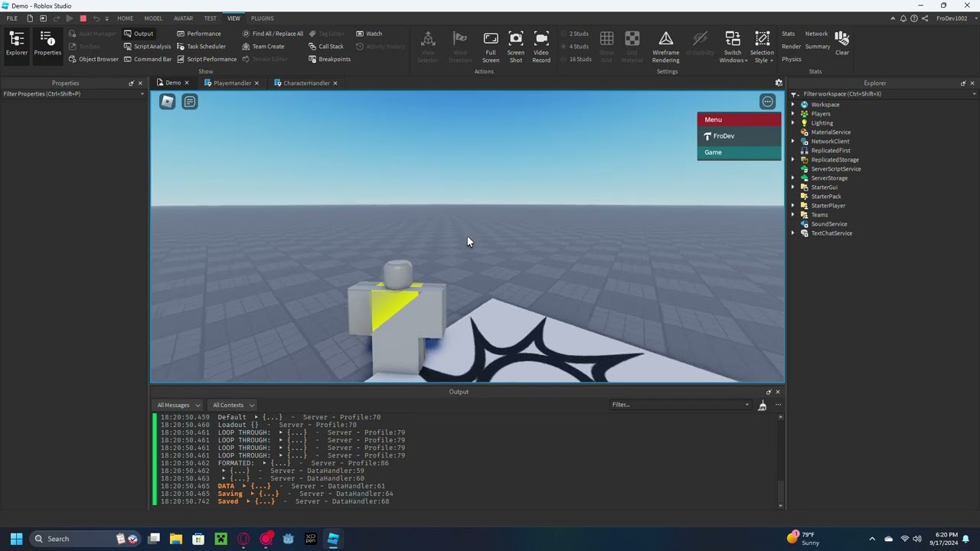Image resolution: width=980 pixels, height=551 pixels.
Task: Clear the output using the broom icon
Action: pos(762,406)
